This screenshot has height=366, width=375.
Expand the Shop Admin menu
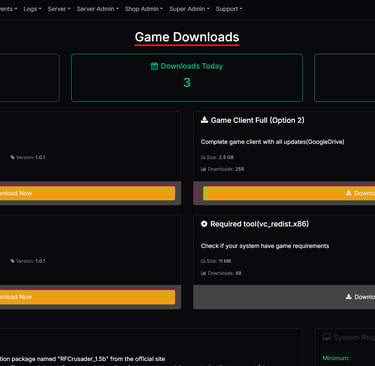pos(144,9)
